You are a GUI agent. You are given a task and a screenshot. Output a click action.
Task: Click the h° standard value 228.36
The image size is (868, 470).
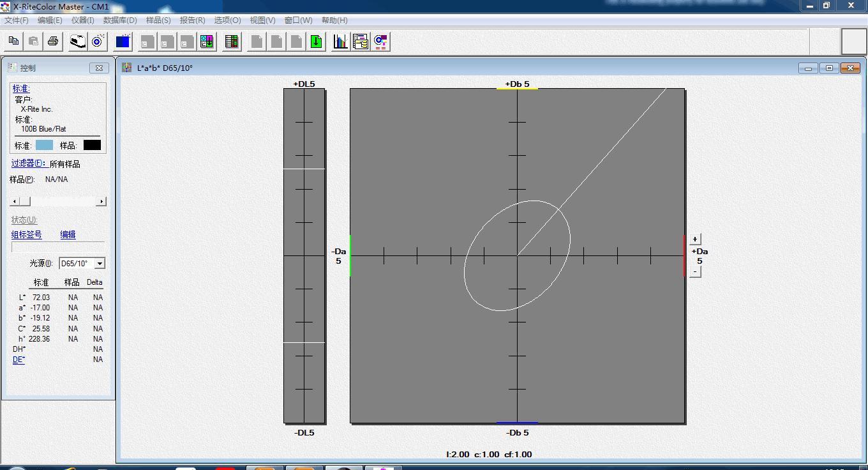pos(39,339)
